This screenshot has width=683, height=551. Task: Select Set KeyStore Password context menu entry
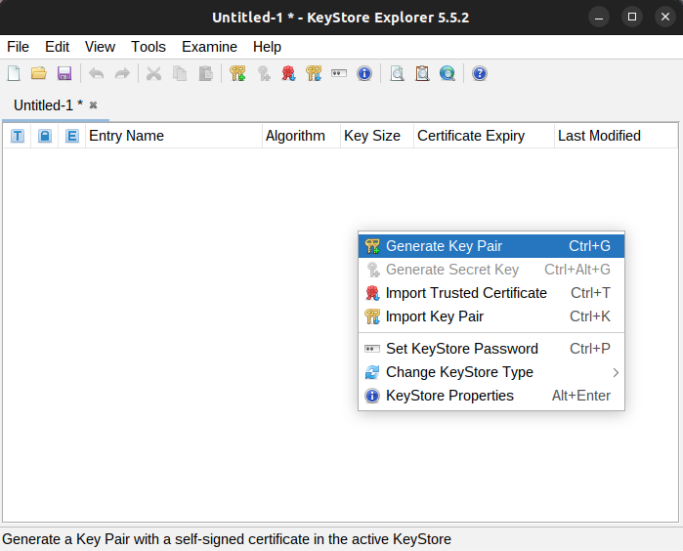491,349
